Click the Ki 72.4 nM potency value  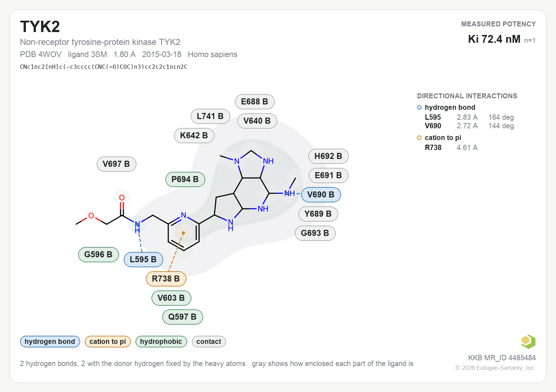click(494, 39)
